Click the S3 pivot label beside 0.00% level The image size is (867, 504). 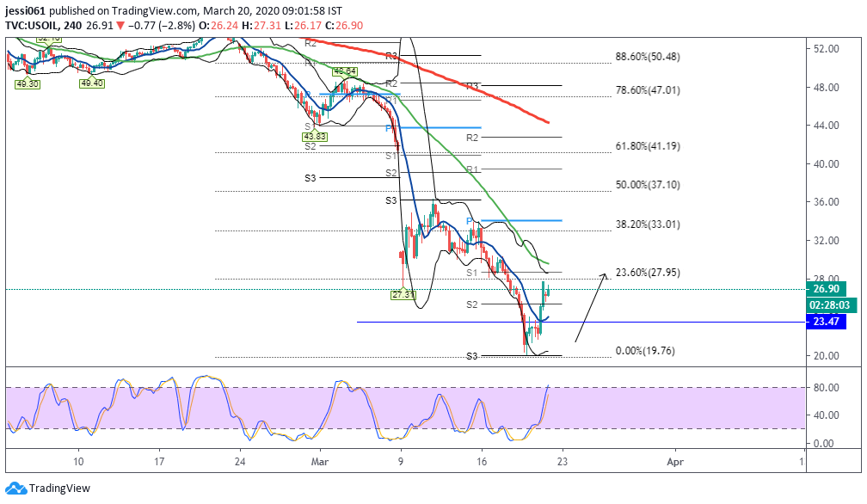click(x=471, y=356)
